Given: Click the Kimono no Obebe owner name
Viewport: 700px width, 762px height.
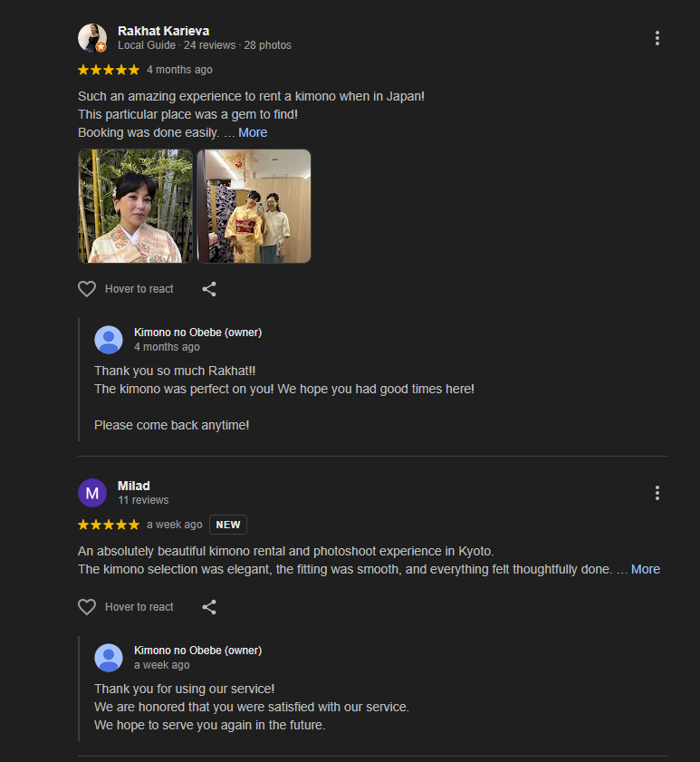Looking at the screenshot, I should pyautogui.click(x=197, y=332).
